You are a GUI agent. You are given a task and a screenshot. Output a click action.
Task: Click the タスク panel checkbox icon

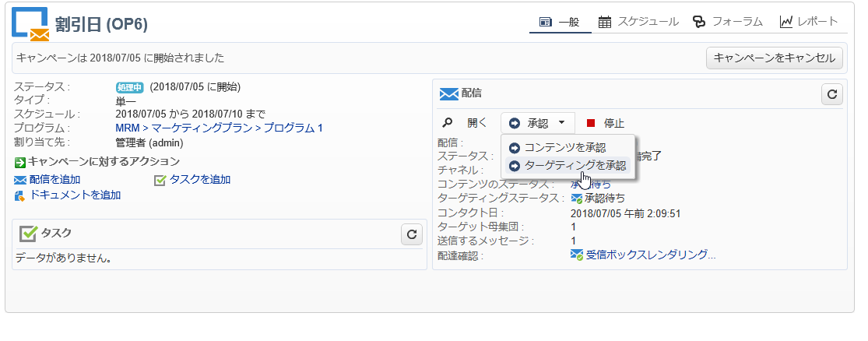(x=28, y=233)
